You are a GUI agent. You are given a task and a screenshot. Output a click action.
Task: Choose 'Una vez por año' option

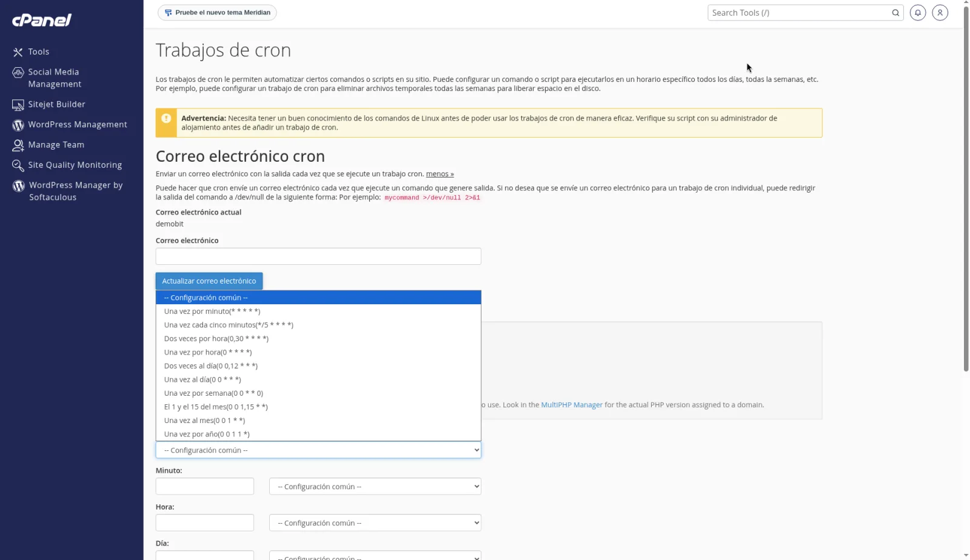point(318,434)
